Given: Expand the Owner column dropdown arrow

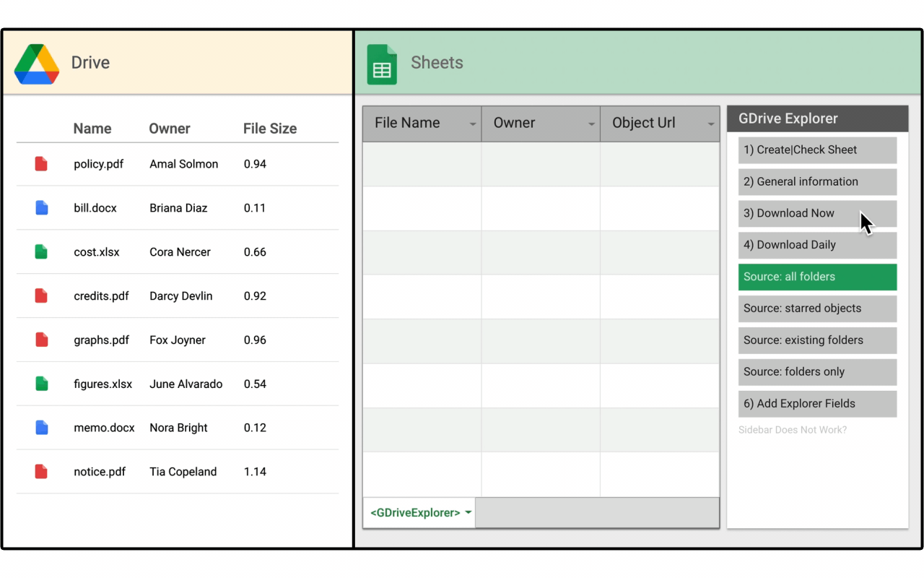Looking at the screenshot, I should pos(591,124).
